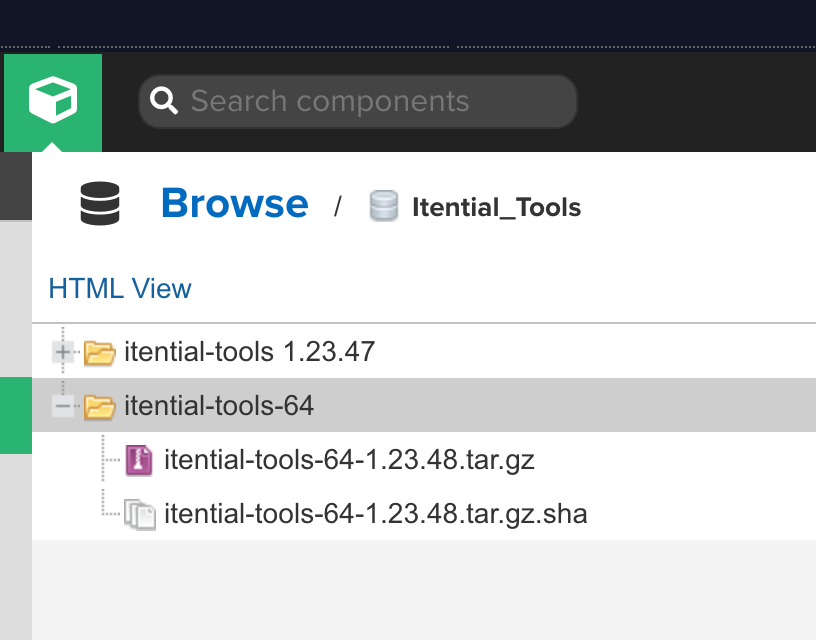Screen dimensions: 816x640
Task: Click the itential-tools 1.23.47 folder icon
Action: pos(99,352)
